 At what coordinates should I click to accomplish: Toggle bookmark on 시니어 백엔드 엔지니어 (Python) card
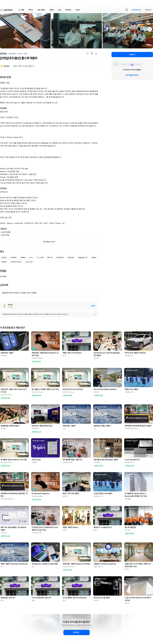[88, 579]
